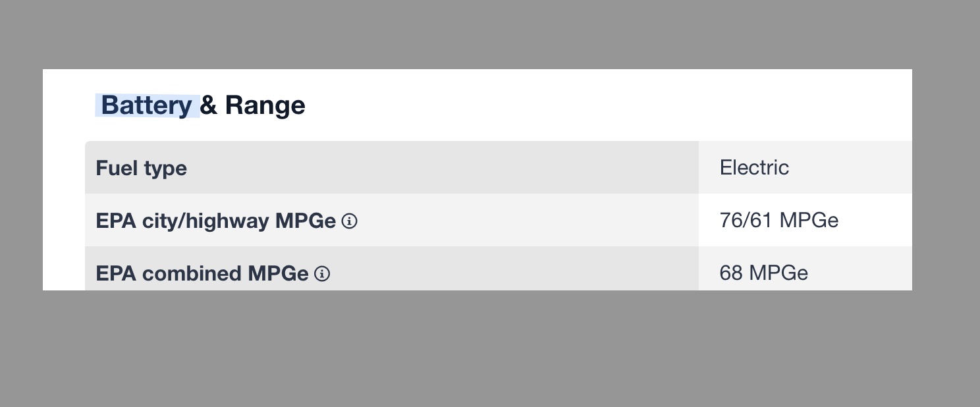Select the Fuel type row label
This screenshot has width=980, height=407.
tap(142, 168)
